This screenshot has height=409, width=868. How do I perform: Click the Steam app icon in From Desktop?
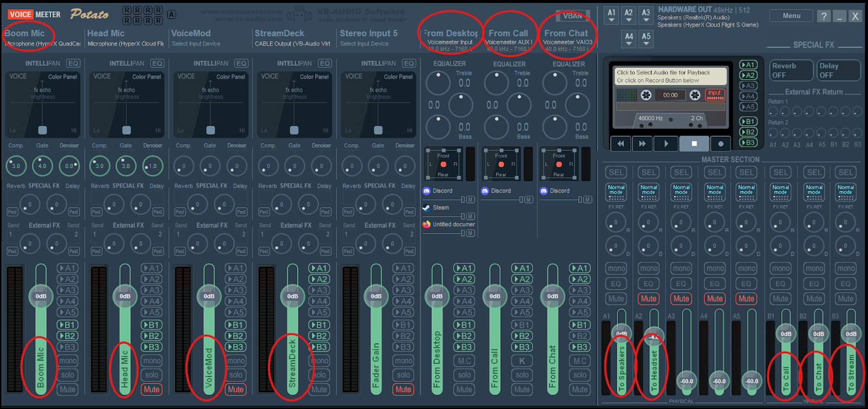[426, 208]
